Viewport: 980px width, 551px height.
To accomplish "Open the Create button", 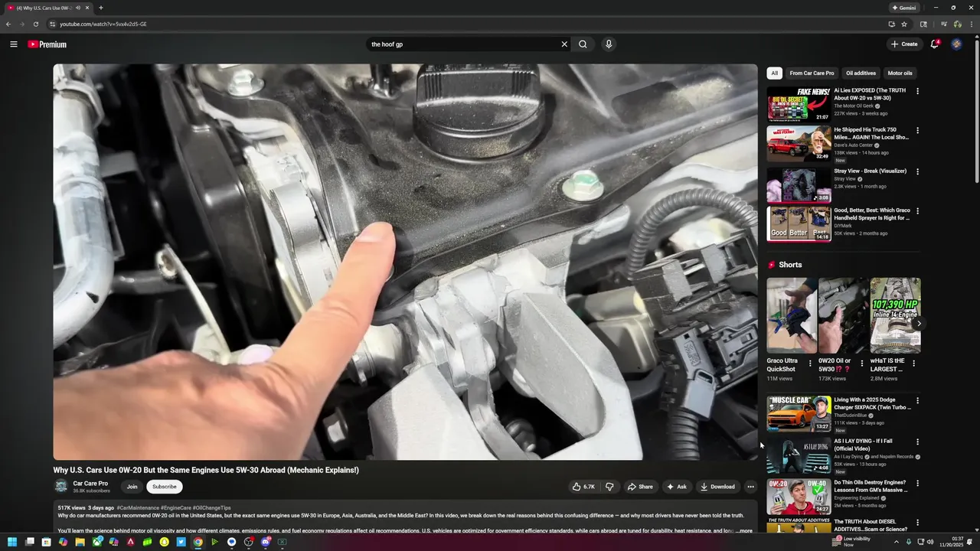I will [x=904, y=44].
